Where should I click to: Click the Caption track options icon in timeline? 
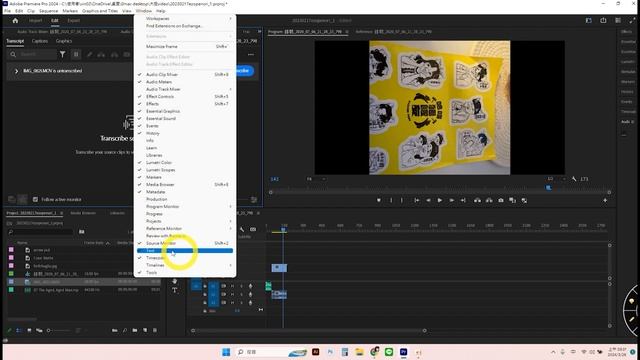tap(253, 229)
